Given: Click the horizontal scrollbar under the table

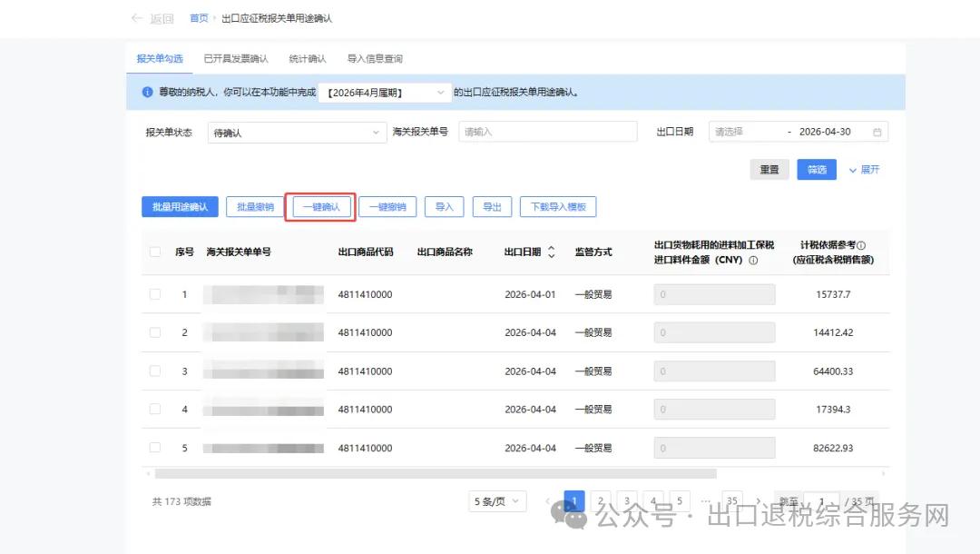Looking at the screenshot, I should tap(436, 474).
